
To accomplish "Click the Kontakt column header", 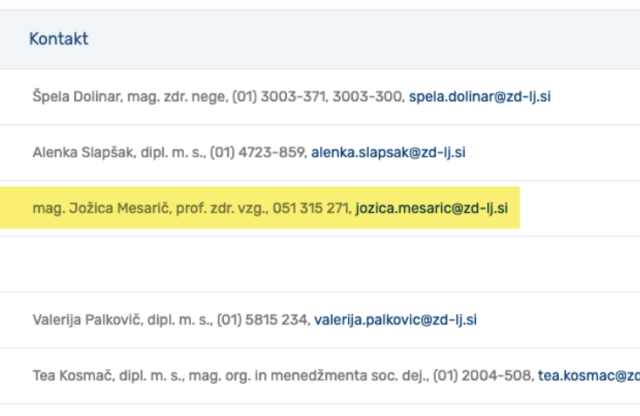I will pos(58,39).
